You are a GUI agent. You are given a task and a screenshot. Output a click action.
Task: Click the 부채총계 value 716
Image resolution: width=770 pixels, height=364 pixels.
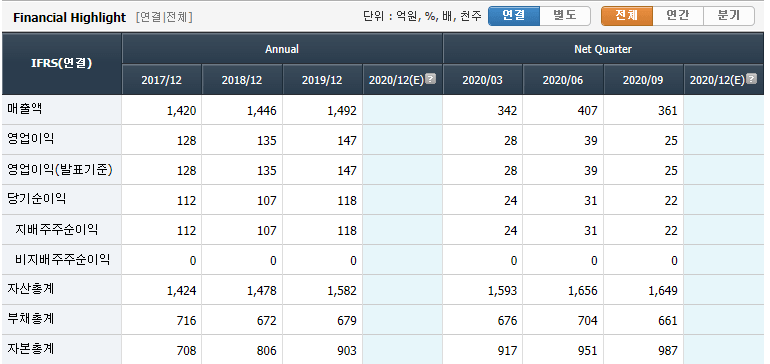pos(186,320)
